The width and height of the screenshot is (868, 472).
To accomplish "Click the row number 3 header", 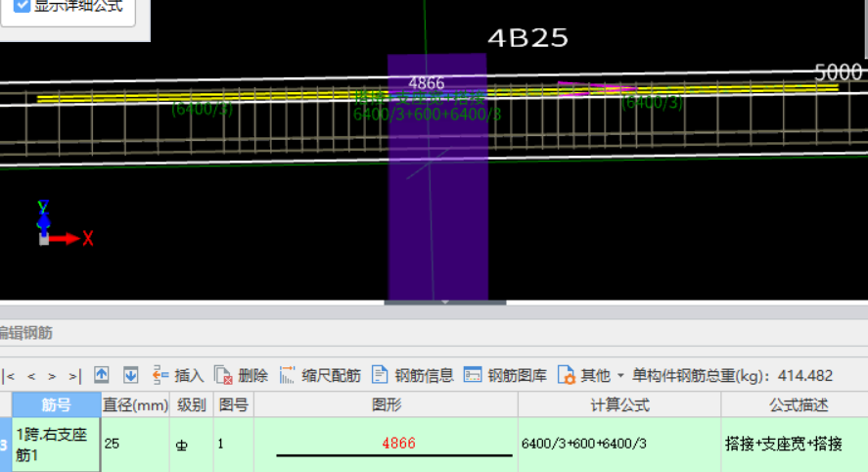I will [x=6, y=445].
